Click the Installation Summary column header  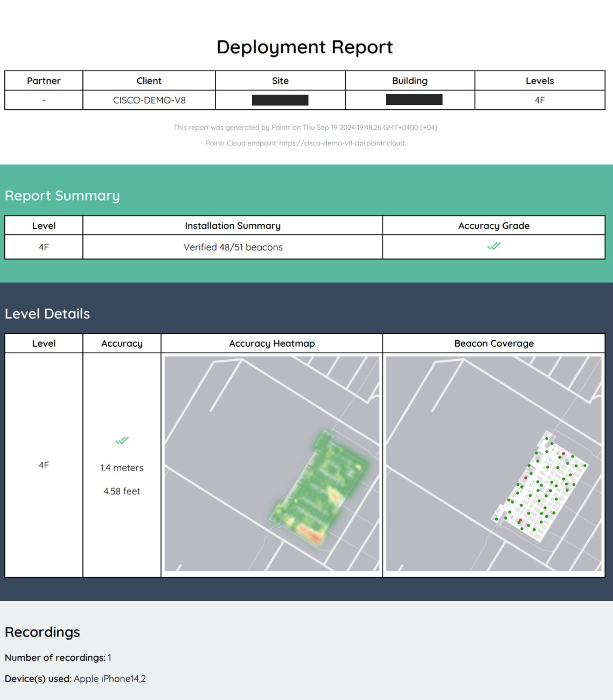coord(233,226)
